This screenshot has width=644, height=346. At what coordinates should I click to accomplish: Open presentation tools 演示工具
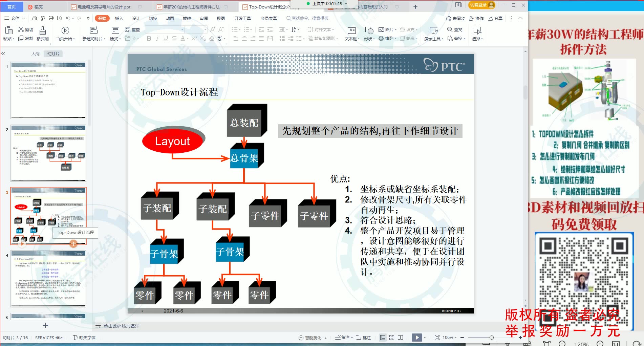point(434,34)
